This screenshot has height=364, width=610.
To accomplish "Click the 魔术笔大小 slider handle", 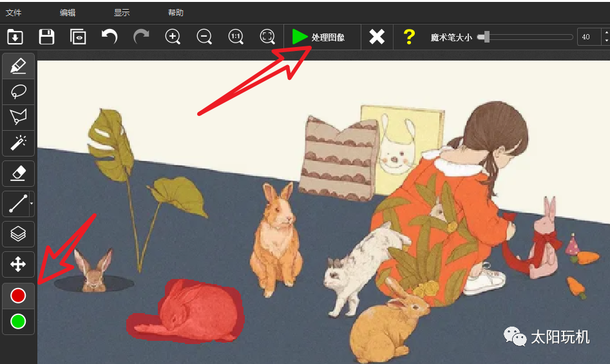I will click(x=483, y=37).
